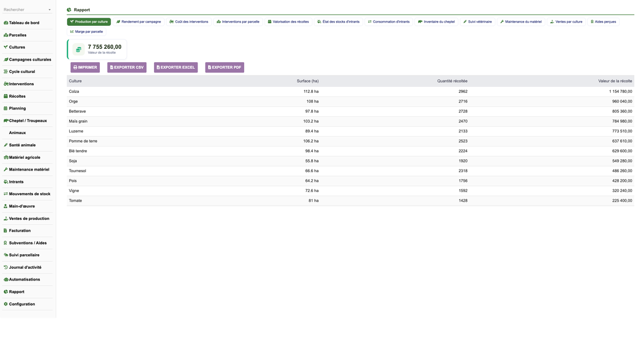Screen dimensions: 644x362
Task: Click the Automatisations robot icon
Action: (6, 279)
